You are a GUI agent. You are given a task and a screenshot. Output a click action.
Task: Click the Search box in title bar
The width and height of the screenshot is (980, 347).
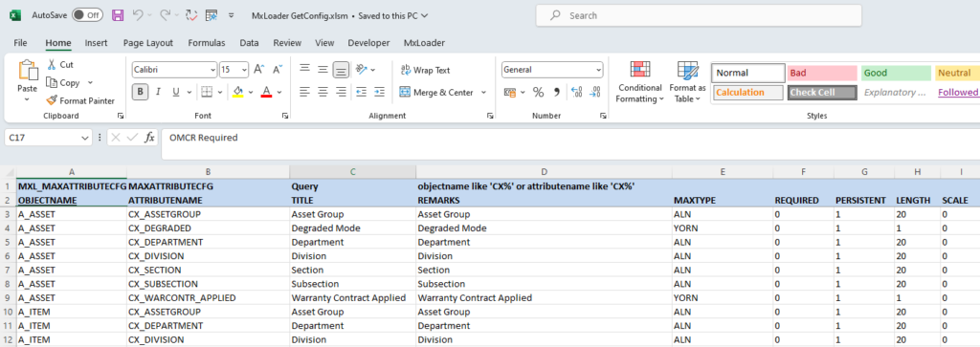(x=698, y=15)
